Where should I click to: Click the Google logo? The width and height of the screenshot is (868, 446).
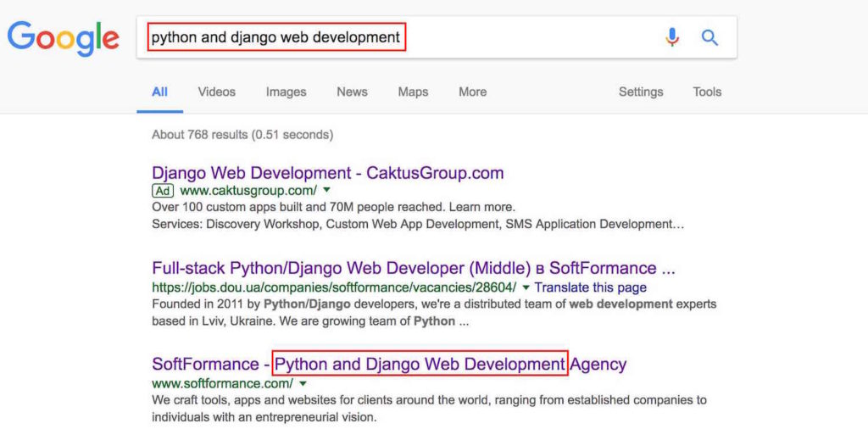tap(63, 38)
